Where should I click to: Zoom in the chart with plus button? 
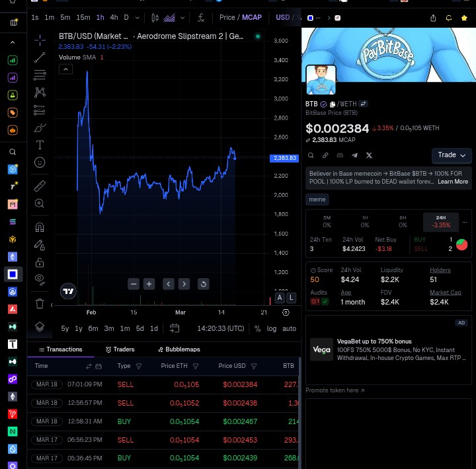[x=149, y=284]
